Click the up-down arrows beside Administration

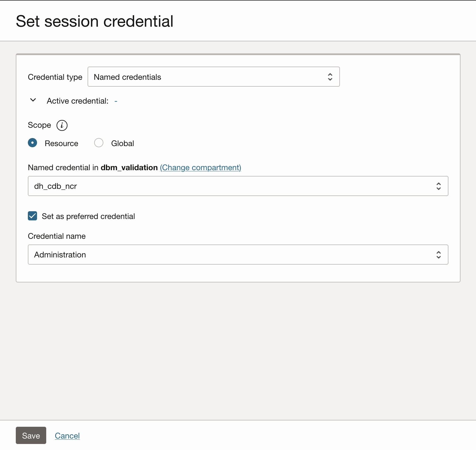(x=438, y=255)
